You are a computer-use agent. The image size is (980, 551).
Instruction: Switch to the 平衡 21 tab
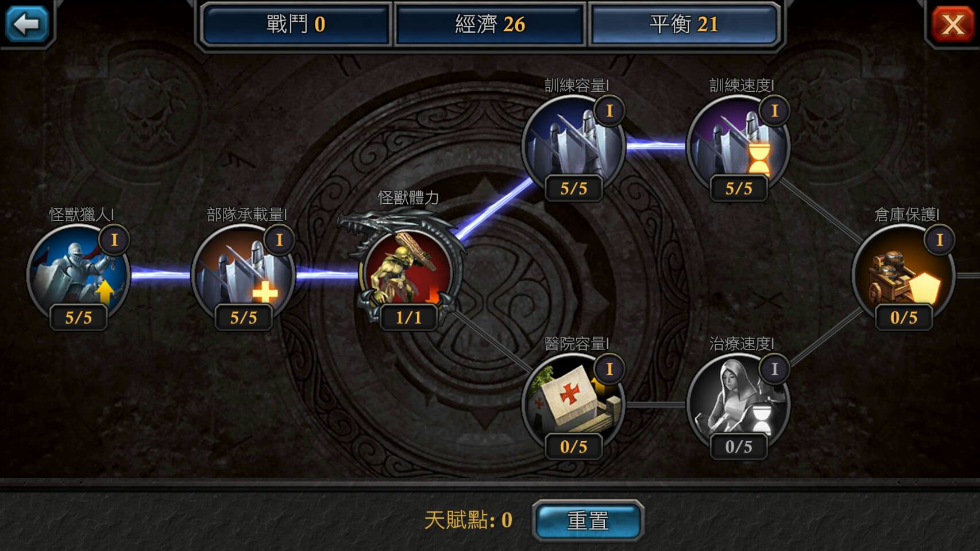click(684, 24)
